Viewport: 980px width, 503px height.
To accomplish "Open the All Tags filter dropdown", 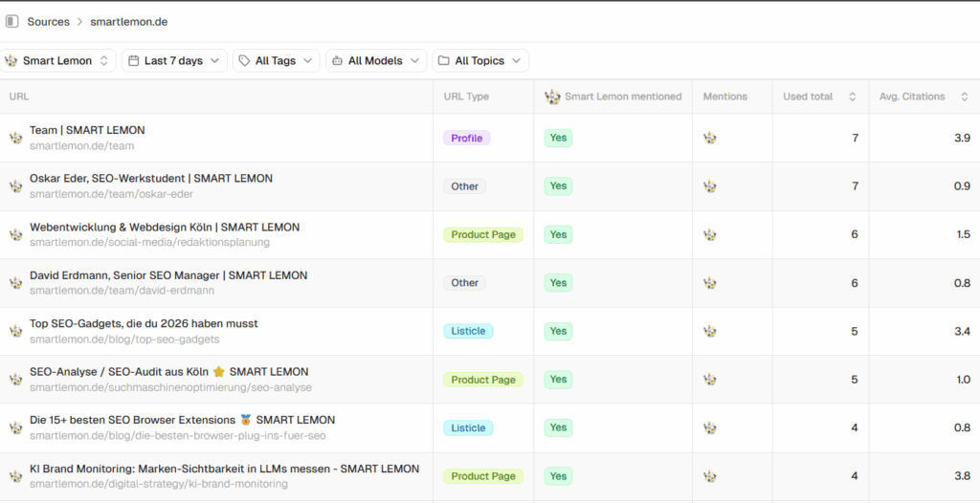I will pos(277,60).
